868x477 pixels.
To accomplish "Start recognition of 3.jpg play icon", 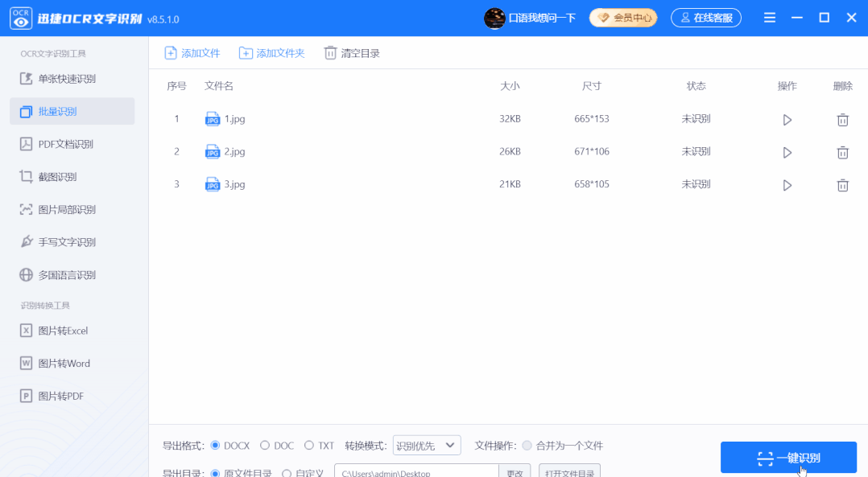I will [x=787, y=185].
